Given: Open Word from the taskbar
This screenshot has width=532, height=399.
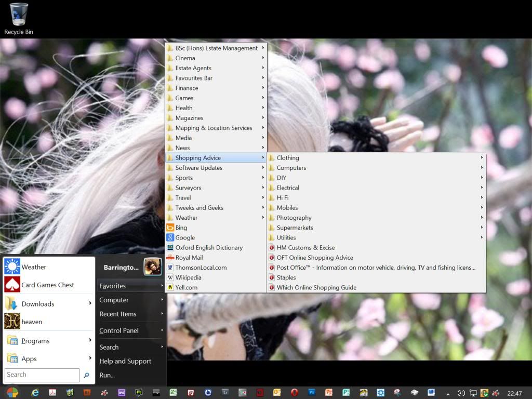Looking at the screenshot, I should click(x=431, y=393).
